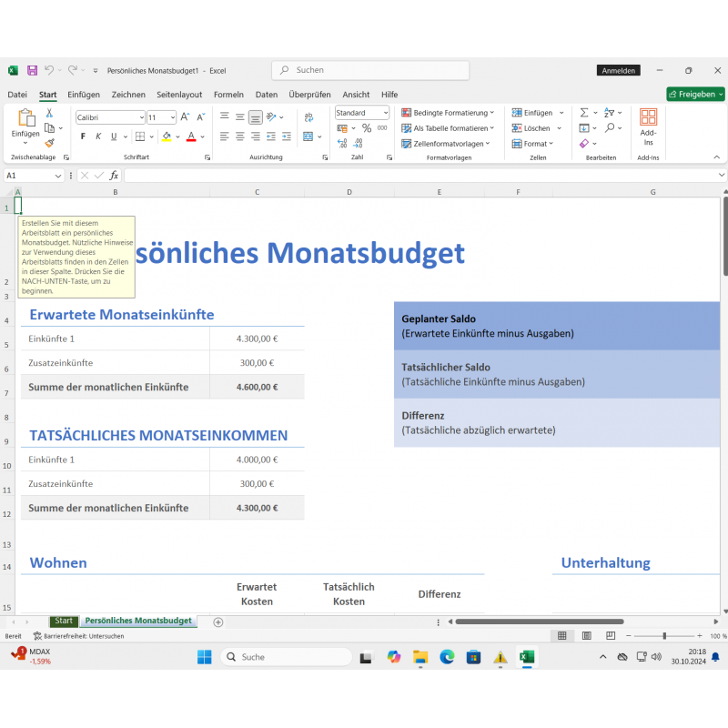
Task: Open Excel from the Windows taskbar
Action: click(526, 657)
